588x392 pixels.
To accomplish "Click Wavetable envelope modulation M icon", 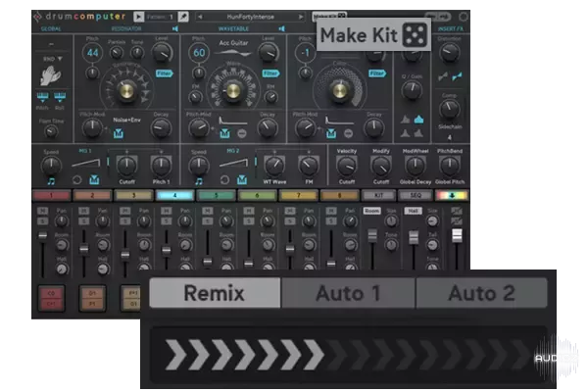I will [224, 133].
